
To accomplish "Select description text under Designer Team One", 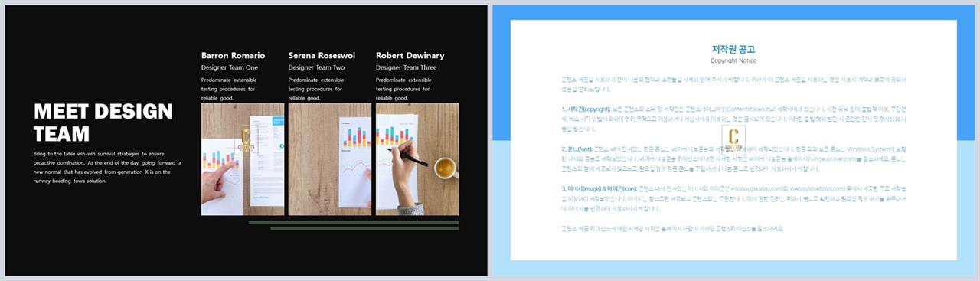I will pos(229,89).
